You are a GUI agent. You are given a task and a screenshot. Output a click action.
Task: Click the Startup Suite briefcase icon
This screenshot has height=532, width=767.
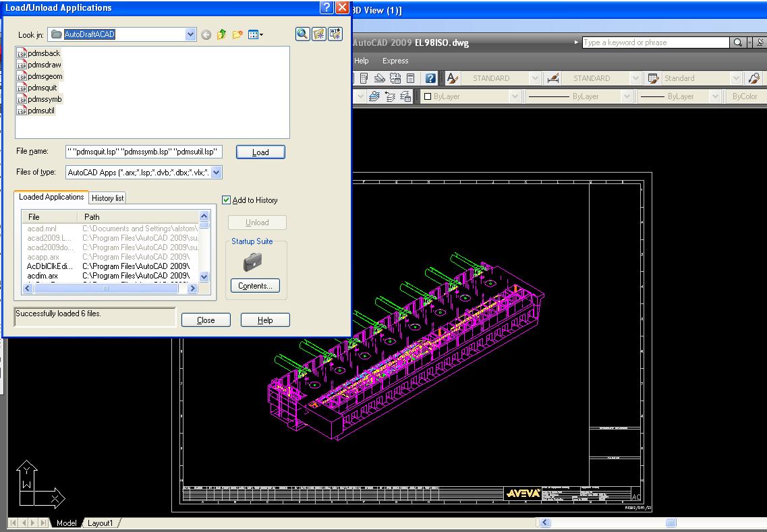(252, 262)
